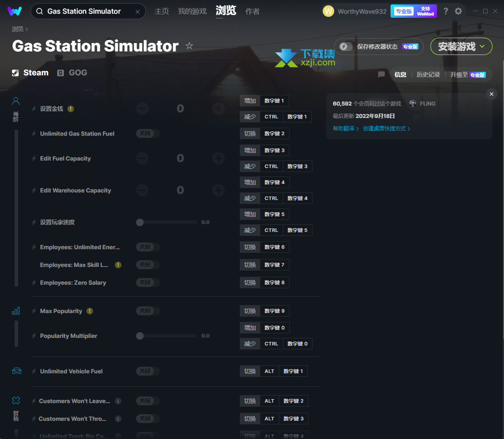Screen dimensions: 504x439
Task: Open the 我的游戏 tab
Action: [192, 12]
